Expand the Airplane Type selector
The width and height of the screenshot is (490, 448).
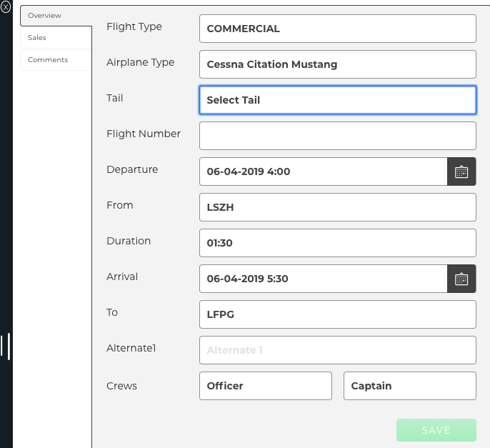point(337,64)
